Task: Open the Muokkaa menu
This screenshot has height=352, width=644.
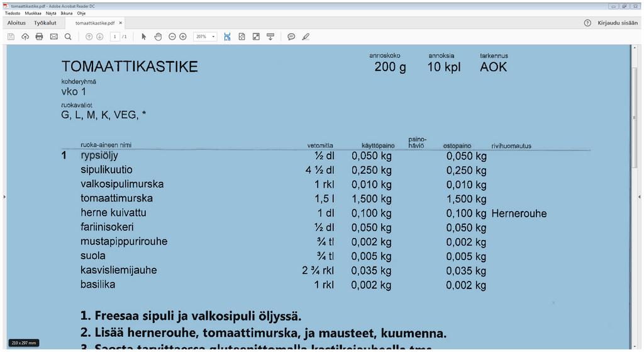Action: (x=33, y=13)
